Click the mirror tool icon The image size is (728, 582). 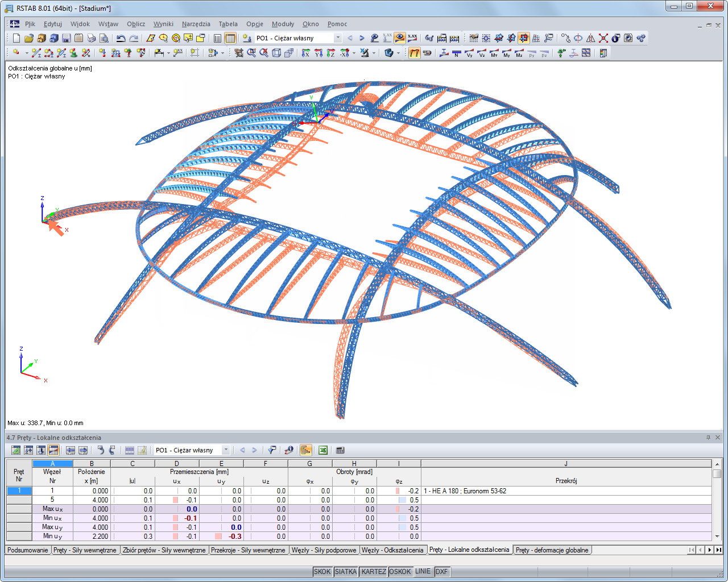tap(591, 38)
